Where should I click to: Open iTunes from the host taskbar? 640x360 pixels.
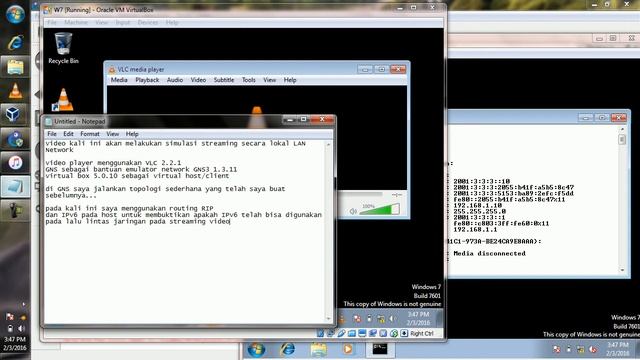pyautogui.click(x=15, y=162)
